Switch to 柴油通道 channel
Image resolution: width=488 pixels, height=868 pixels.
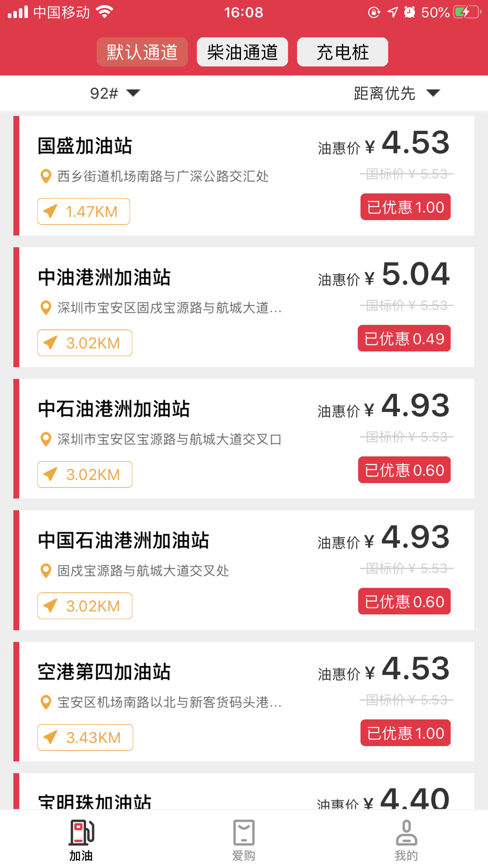tap(242, 52)
